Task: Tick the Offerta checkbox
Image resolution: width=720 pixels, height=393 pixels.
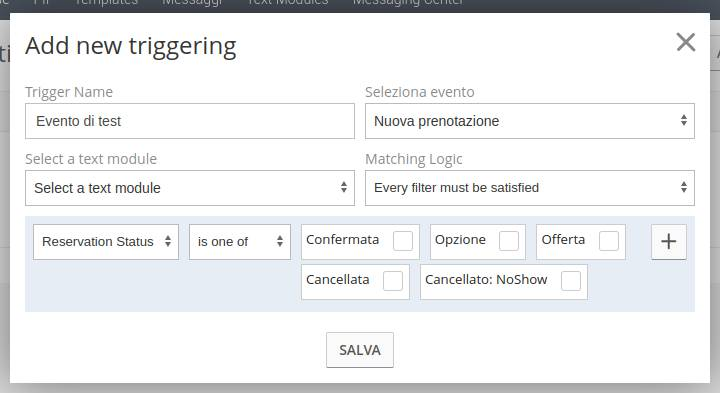Action: click(x=609, y=241)
